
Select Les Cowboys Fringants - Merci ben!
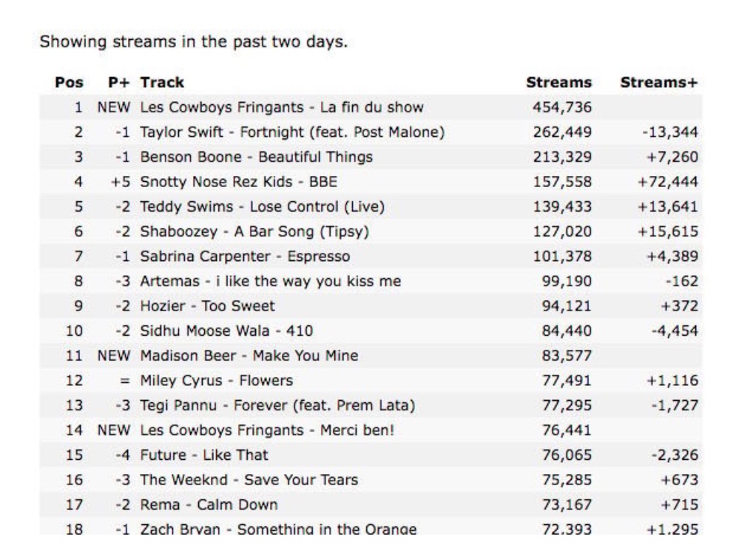[x=267, y=430]
